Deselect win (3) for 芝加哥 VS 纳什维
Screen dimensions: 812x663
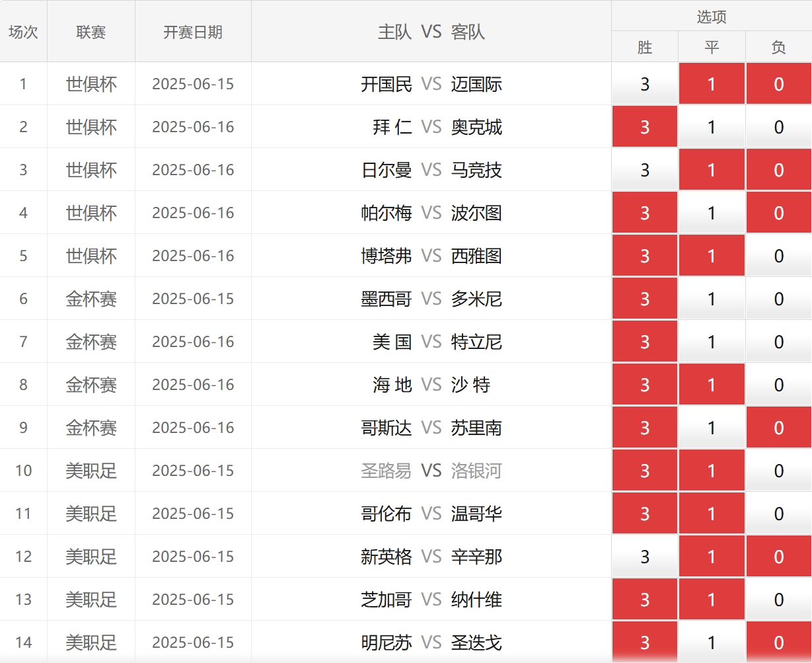click(645, 600)
